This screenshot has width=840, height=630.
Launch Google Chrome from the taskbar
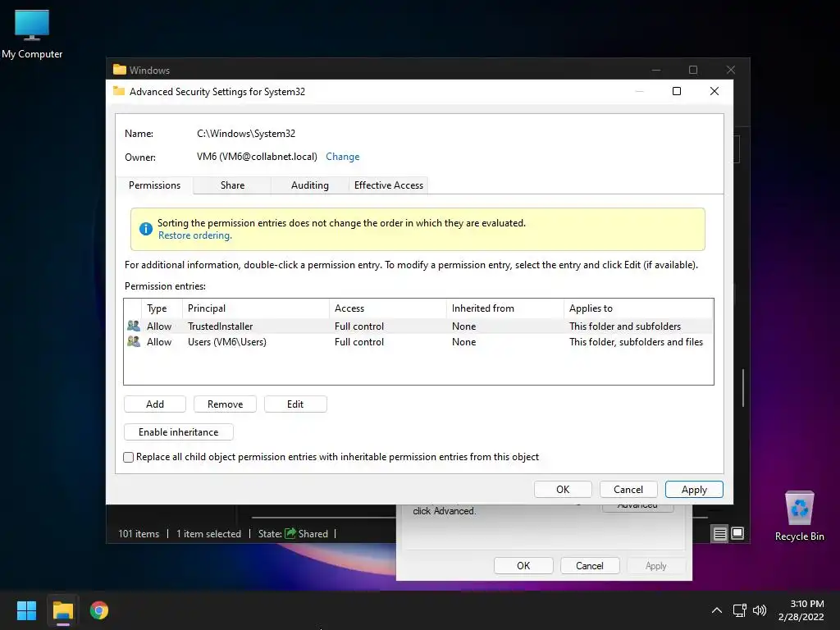click(x=99, y=610)
